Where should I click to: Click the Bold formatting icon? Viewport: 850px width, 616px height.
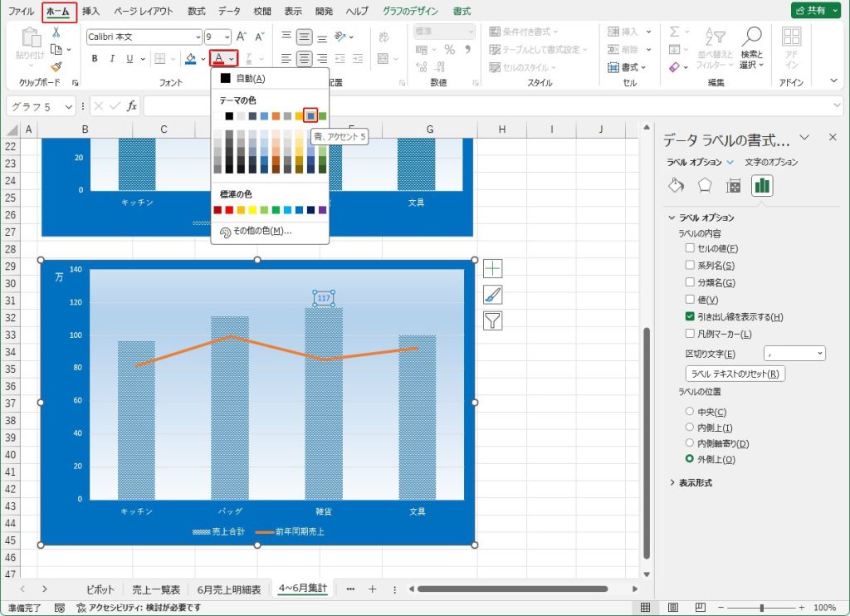pyautogui.click(x=95, y=59)
